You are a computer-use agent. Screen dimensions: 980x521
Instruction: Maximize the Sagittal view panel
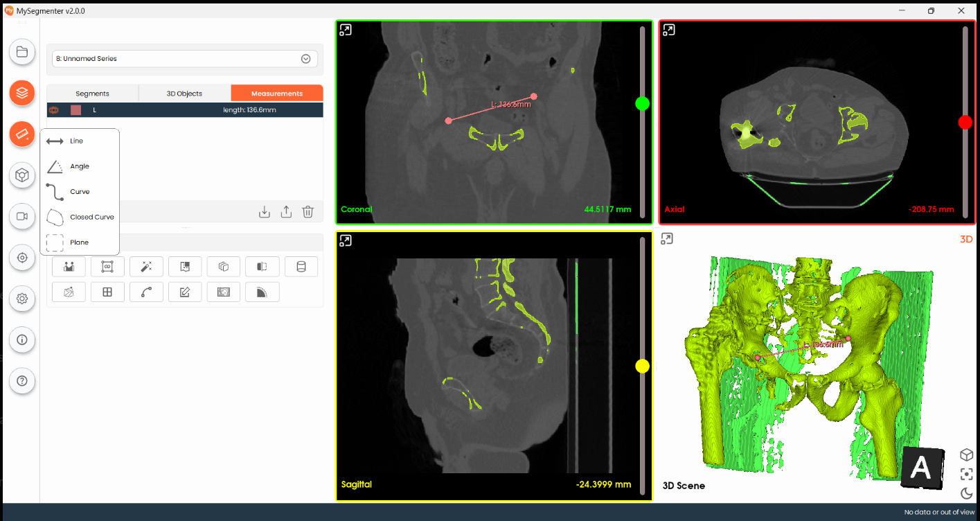coord(345,240)
